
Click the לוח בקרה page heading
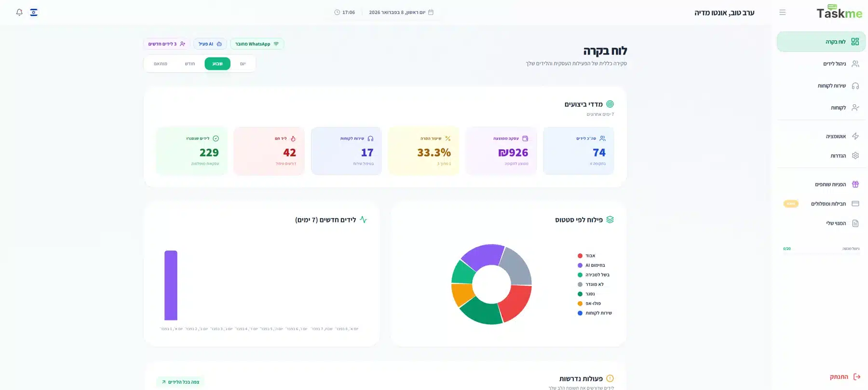tap(605, 51)
